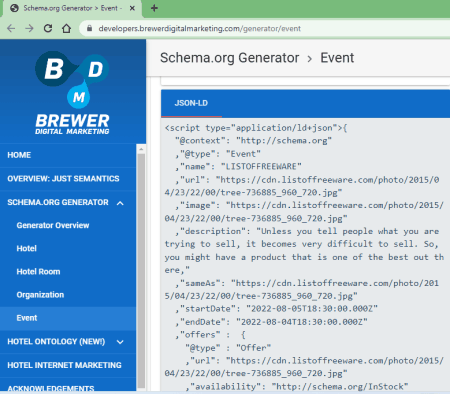Viewport: 450px width, 394px height.
Task: Open the Organization generator link
Action: [x=40, y=295]
